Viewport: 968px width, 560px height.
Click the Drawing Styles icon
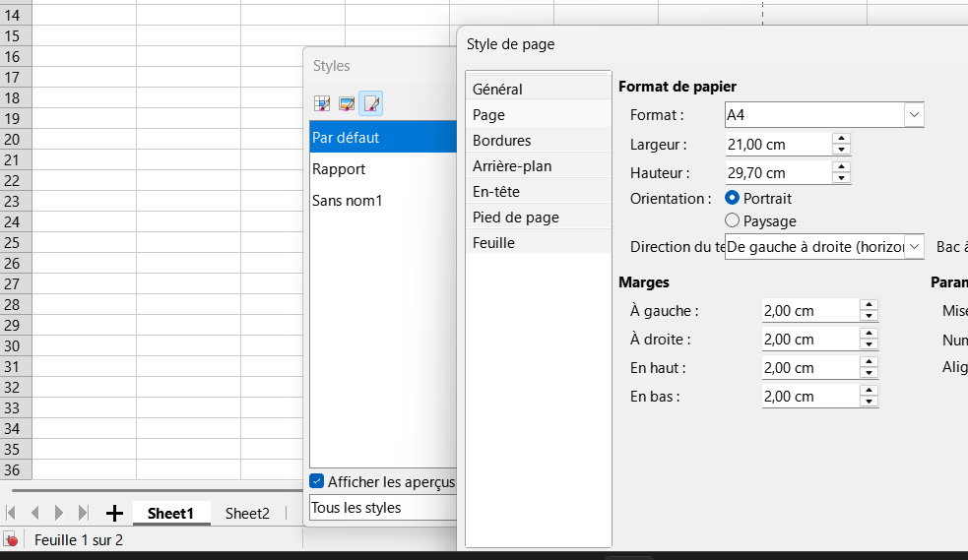(347, 103)
